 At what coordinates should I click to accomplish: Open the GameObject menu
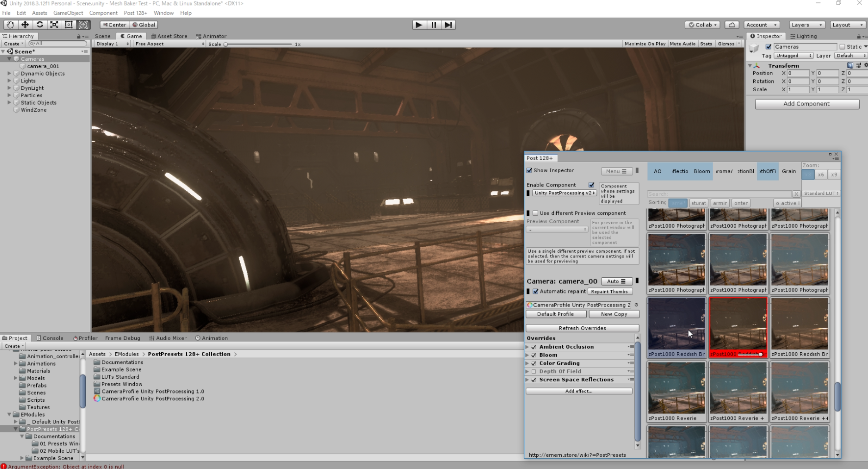[68, 13]
